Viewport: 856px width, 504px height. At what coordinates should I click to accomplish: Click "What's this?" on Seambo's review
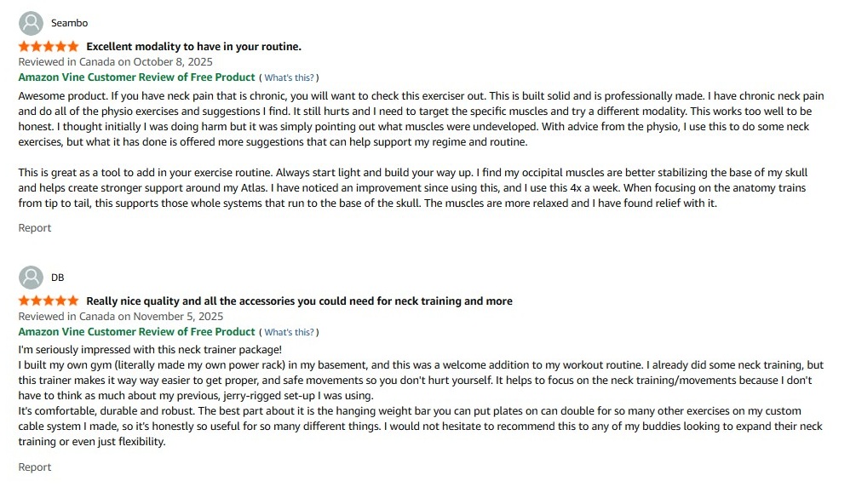[x=289, y=77]
